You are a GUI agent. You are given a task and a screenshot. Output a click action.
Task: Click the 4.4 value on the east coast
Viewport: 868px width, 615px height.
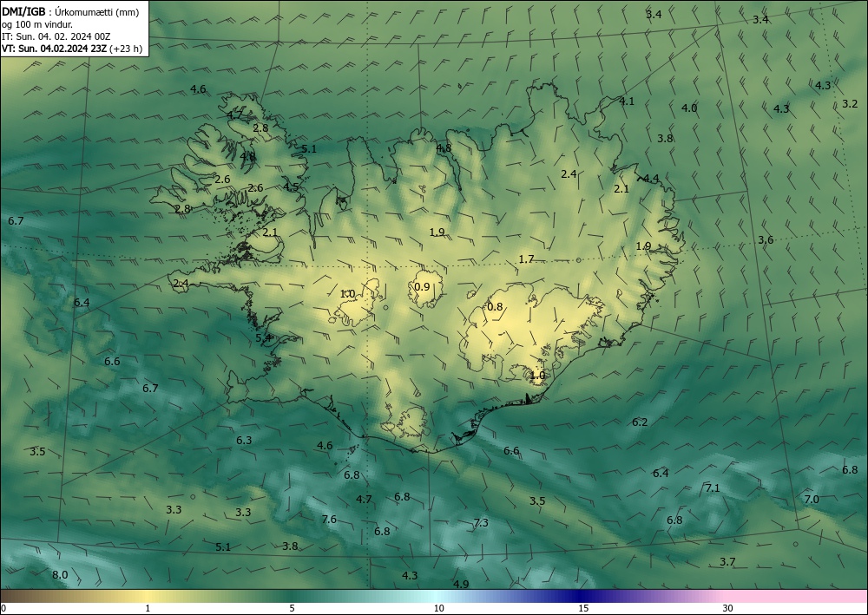coord(651,178)
